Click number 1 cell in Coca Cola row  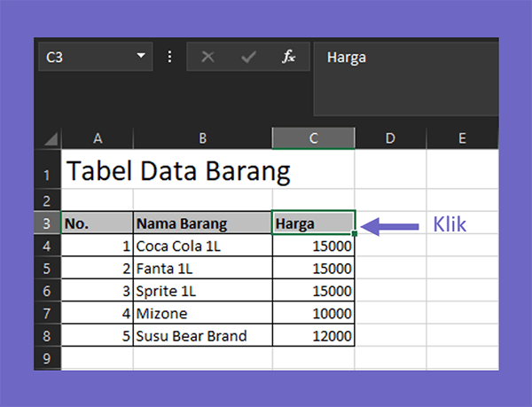point(98,246)
